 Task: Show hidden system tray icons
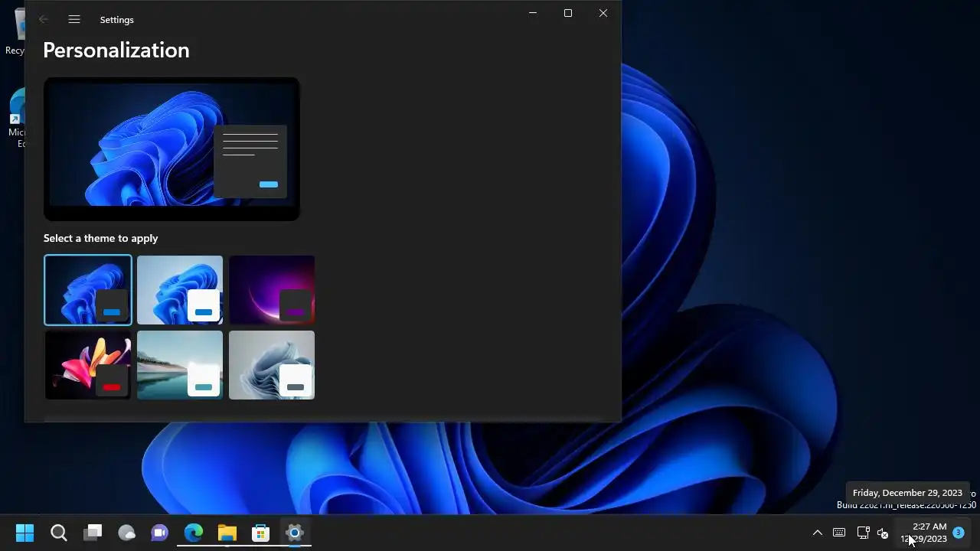(x=817, y=533)
